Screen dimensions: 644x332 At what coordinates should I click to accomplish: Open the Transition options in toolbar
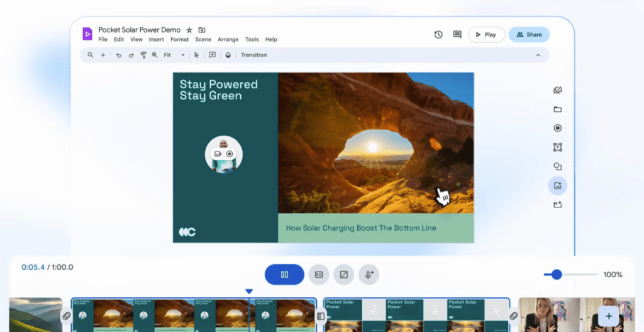pos(253,55)
